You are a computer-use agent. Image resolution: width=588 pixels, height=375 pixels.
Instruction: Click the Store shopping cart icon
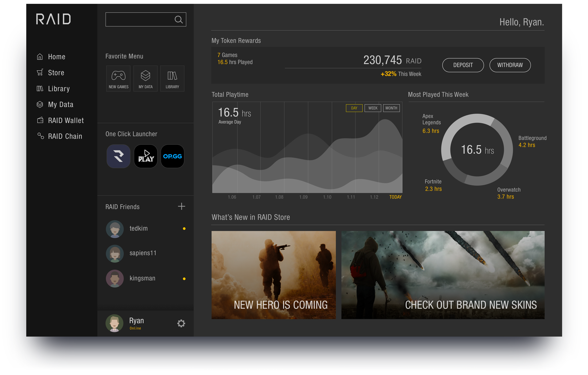coord(40,72)
